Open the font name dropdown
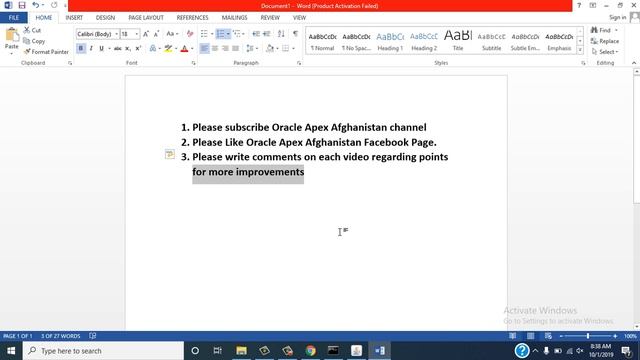The image size is (640, 360). [x=116, y=34]
